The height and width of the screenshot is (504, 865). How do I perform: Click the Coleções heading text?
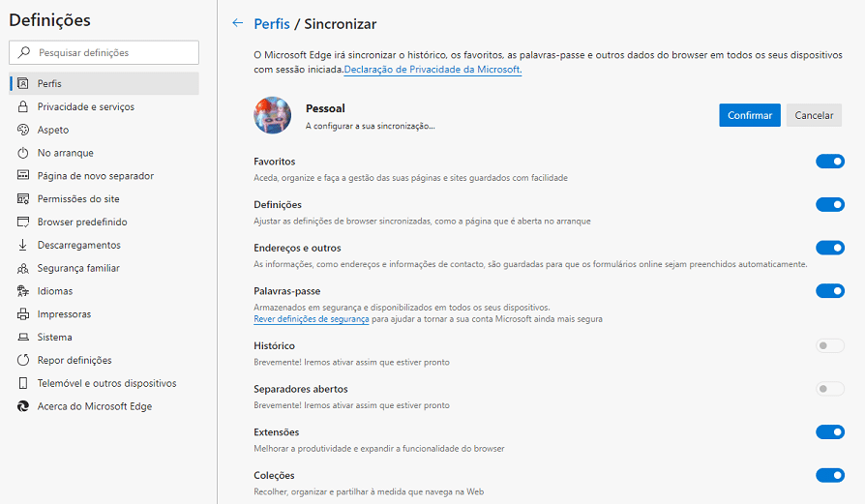tap(274, 475)
